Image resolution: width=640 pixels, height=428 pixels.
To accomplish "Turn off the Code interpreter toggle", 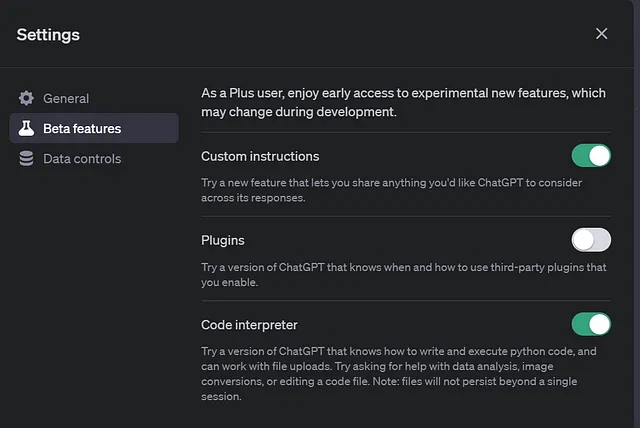I will pos(591,324).
